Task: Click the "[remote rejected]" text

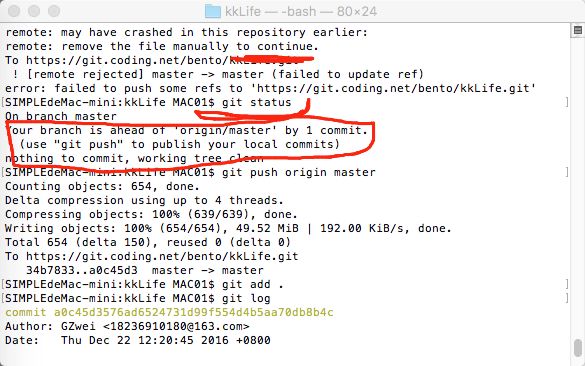Action: (x=85, y=74)
